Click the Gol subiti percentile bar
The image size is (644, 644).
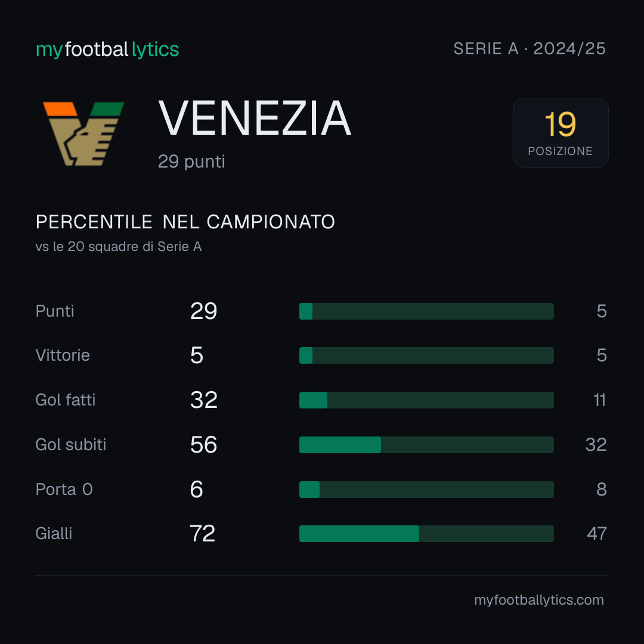[x=426, y=445]
